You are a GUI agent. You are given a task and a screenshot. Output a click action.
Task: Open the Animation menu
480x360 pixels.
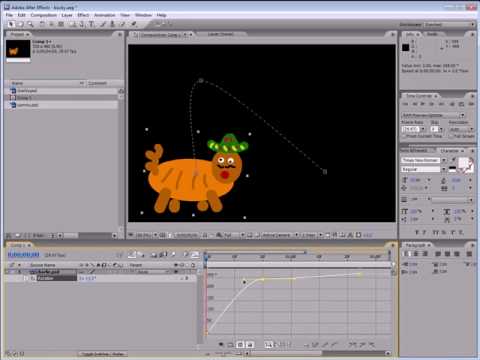point(105,15)
